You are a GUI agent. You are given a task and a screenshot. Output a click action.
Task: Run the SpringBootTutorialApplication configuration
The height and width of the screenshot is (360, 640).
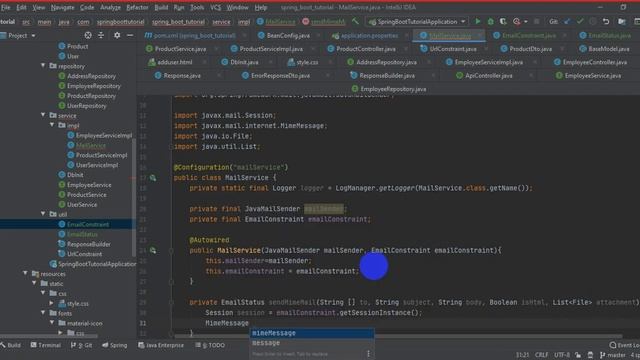coord(477,21)
